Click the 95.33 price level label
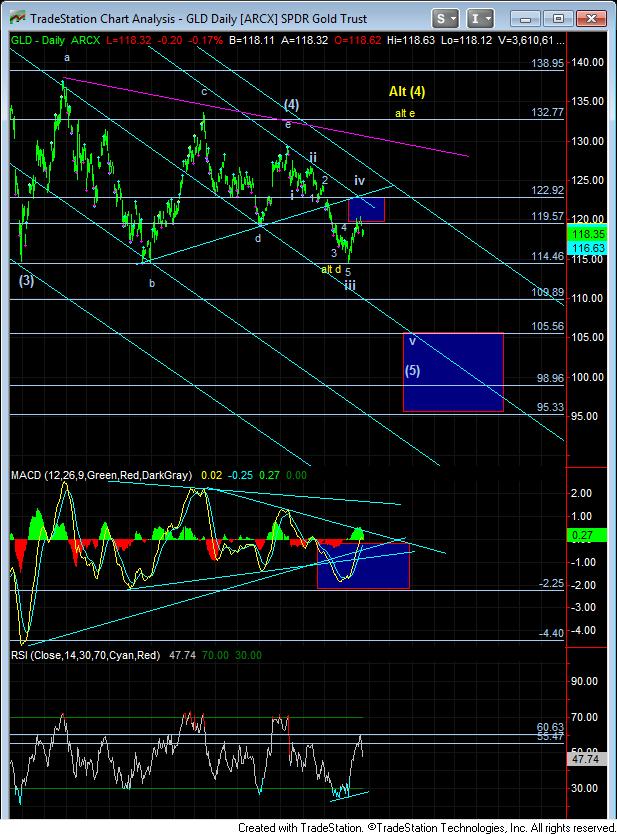 [550, 407]
